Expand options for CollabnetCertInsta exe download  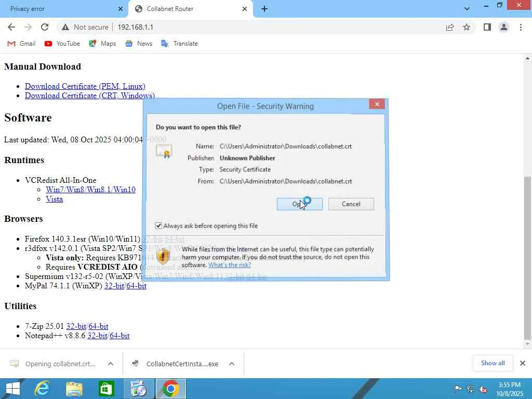tap(232, 364)
